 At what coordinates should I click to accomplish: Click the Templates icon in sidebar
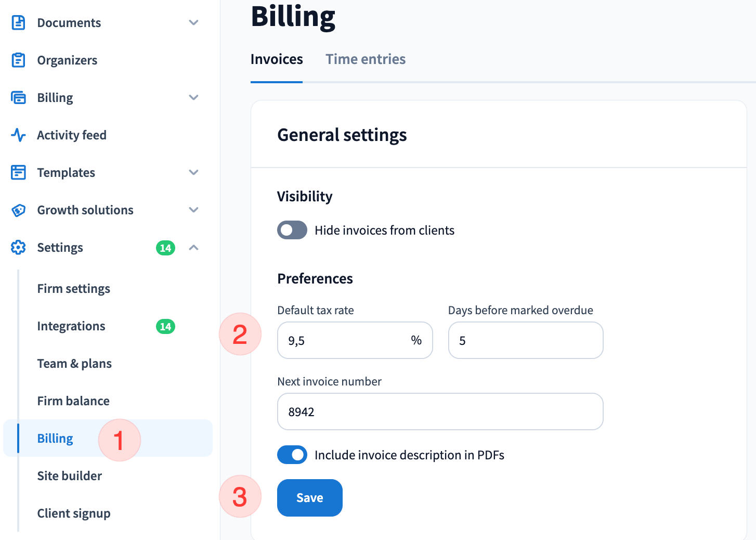click(x=19, y=173)
